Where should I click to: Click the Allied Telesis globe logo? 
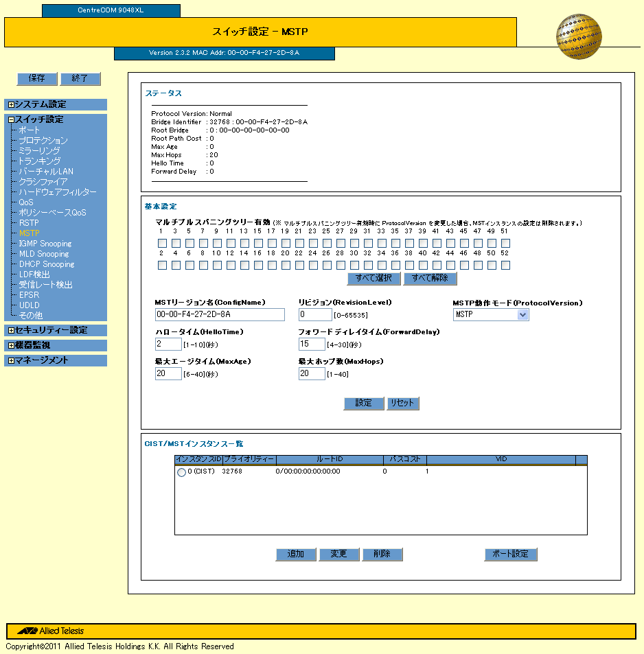579,36
